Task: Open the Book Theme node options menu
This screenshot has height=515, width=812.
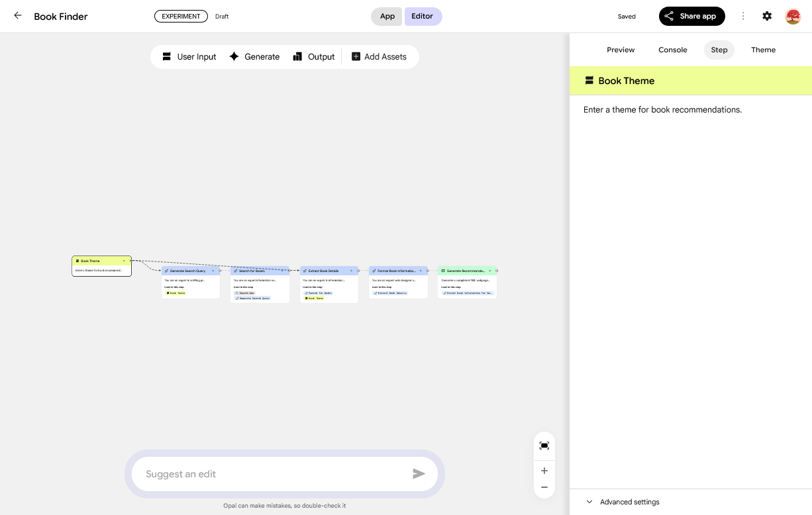Action: (124, 261)
